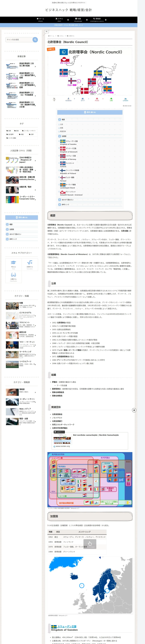The image size is (145, 644).
Task: Click the スウェーデン王国 heading link
Action: [67, 626]
